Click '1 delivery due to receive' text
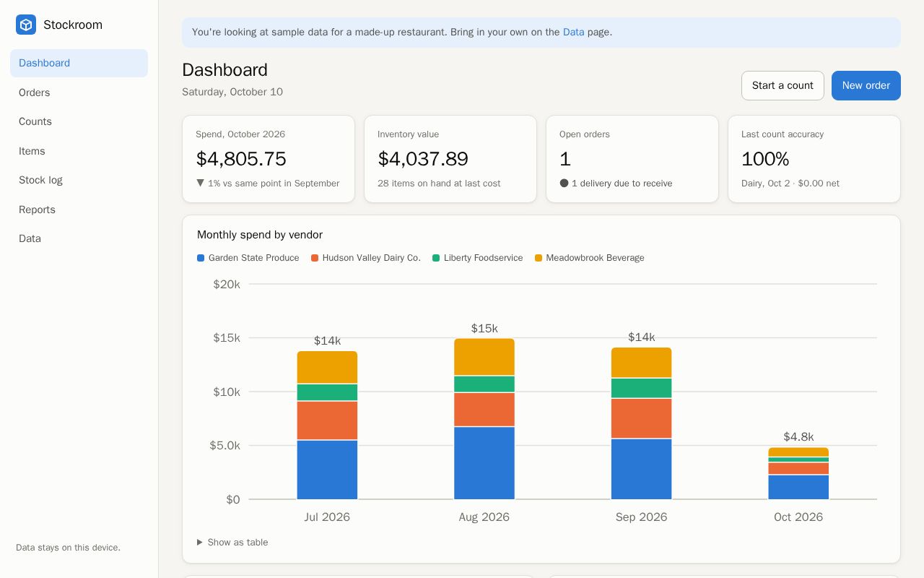The image size is (924, 578). coord(622,184)
